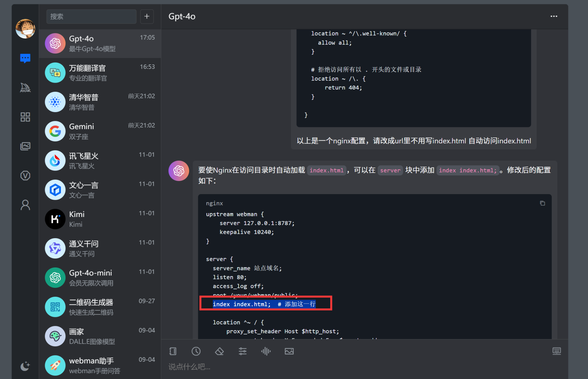Click the keyboard icon at input right
Image resolution: width=588 pixels, height=379 pixels.
click(557, 351)
